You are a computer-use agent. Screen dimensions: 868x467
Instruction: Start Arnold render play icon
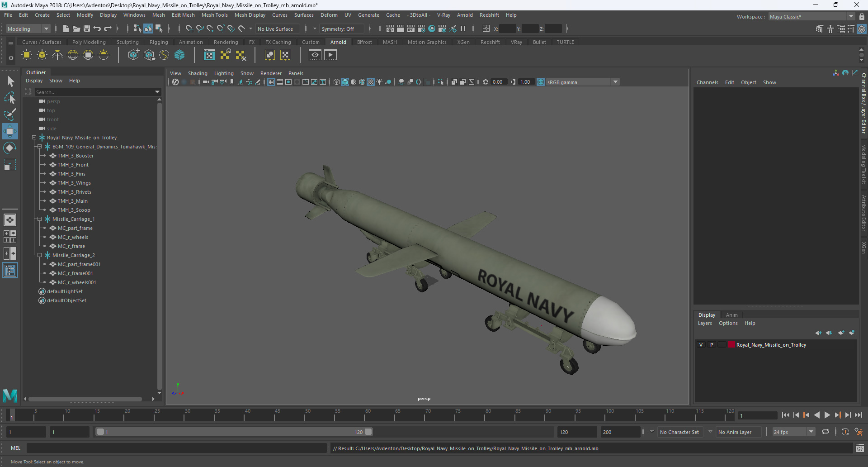coord(330,55)
